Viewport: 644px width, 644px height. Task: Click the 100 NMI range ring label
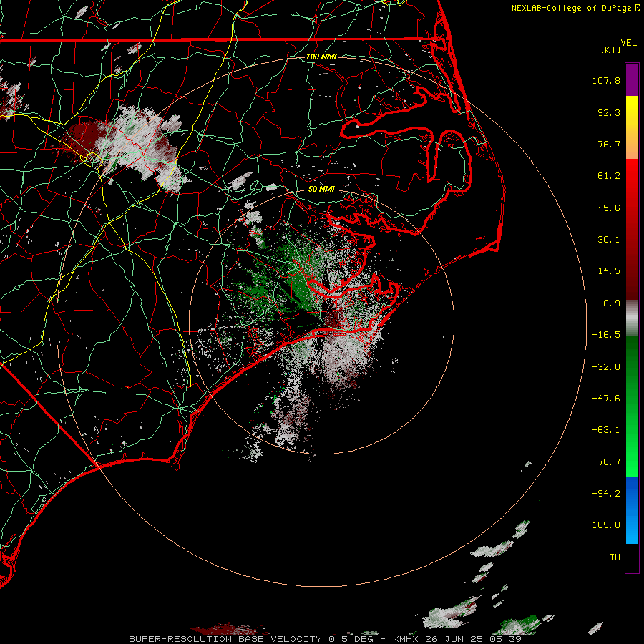[321, 57]
